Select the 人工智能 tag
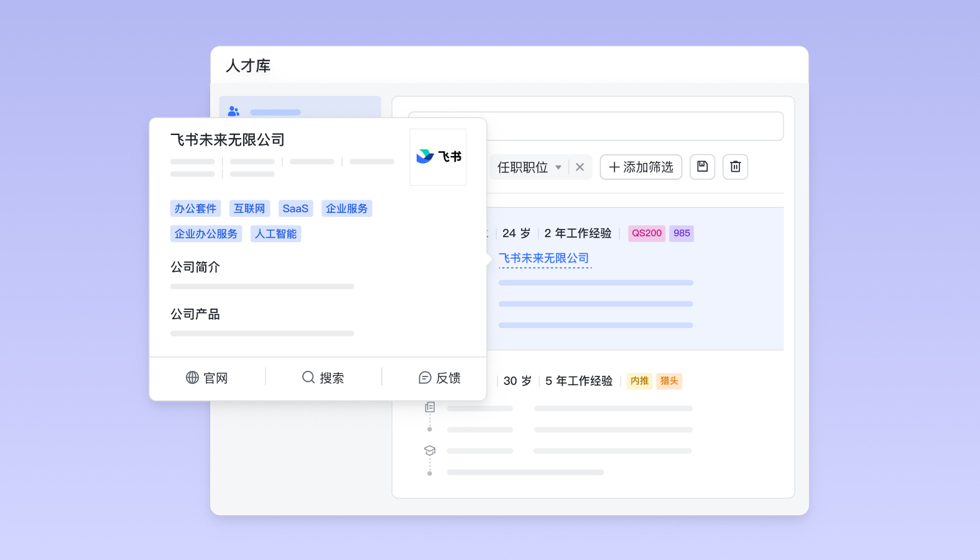This screenshot has height=560, width=980. (x=275, y=234)
